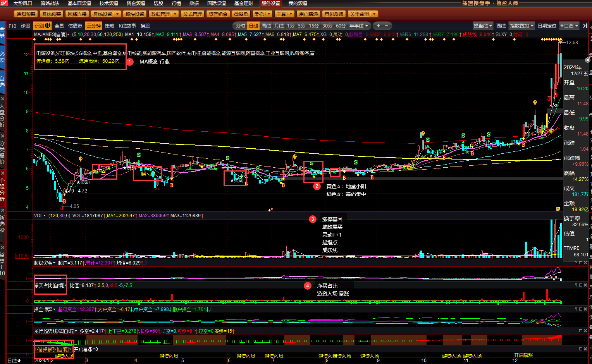Toggle the 三分钟 view button

[x=94, y=26]
